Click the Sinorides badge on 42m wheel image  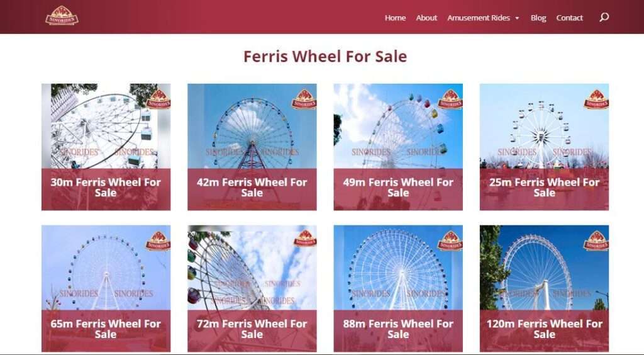[304, 99]
